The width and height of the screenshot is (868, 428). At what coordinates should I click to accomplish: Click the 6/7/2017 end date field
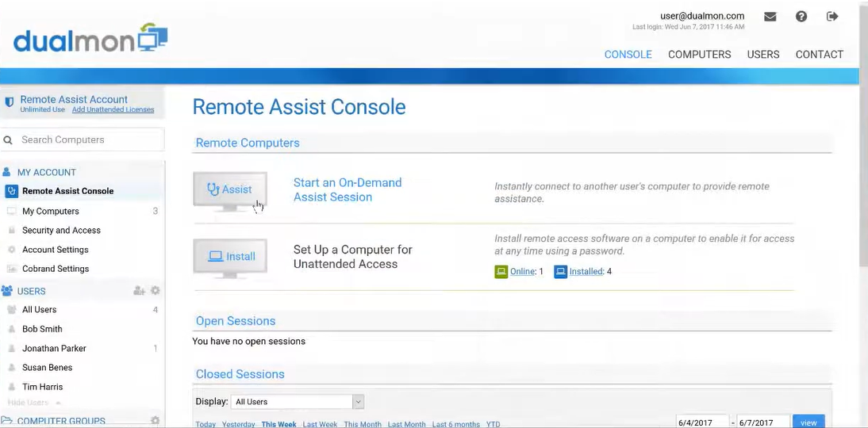763,422
